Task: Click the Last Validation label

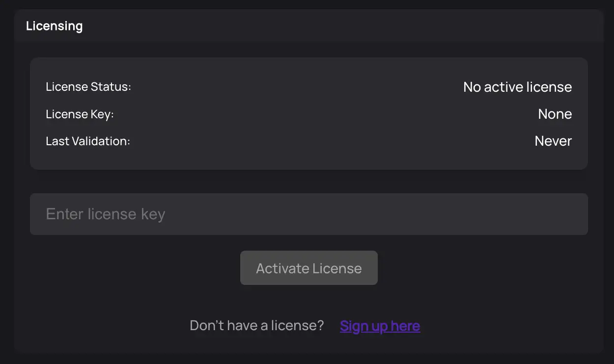Action: pyautogui.click(x=88, y=141)
